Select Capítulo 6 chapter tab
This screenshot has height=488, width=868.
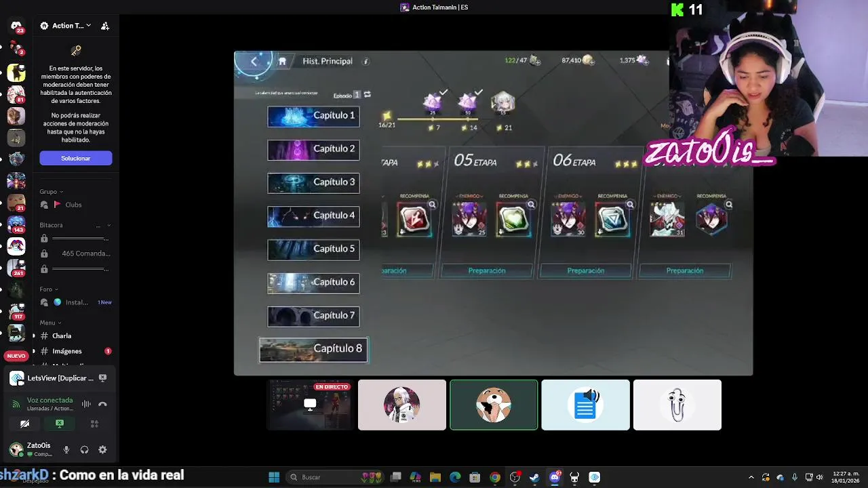point(313,283)
